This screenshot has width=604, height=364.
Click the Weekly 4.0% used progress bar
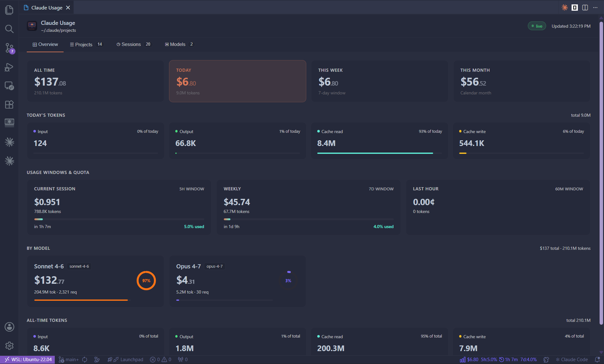(308, 219)
